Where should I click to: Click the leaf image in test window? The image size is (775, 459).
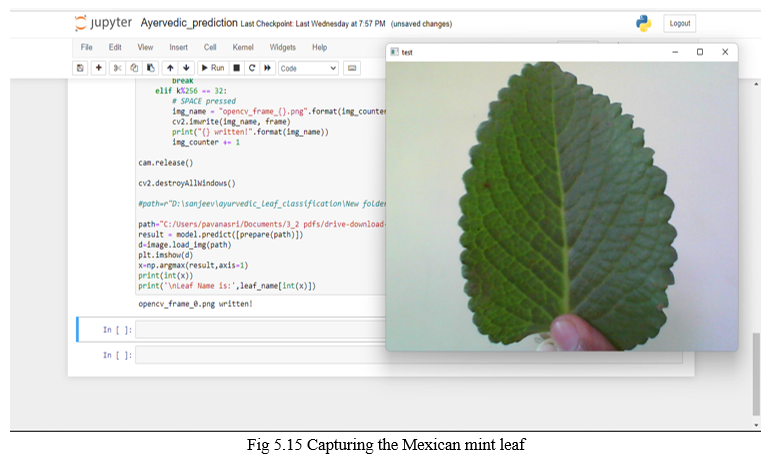(561, 206)
